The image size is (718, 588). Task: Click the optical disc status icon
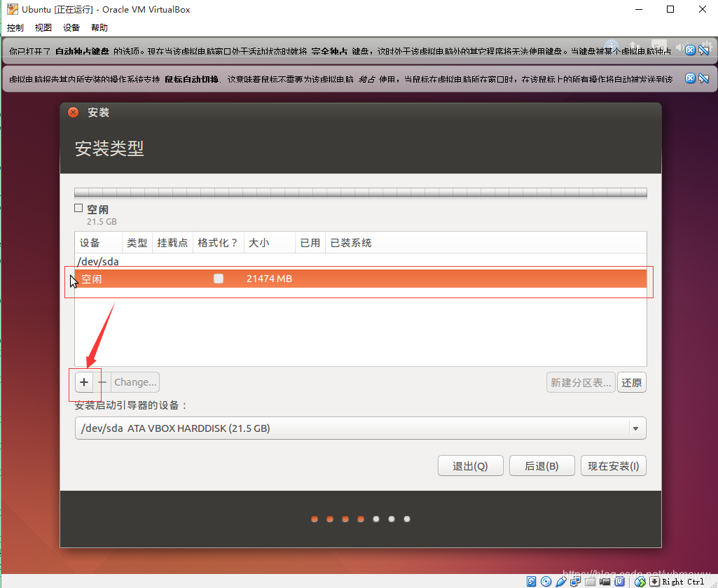click(546, 581)
